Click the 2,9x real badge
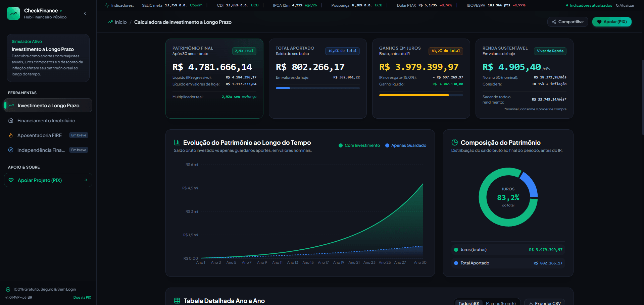 [x=244, y=51]
